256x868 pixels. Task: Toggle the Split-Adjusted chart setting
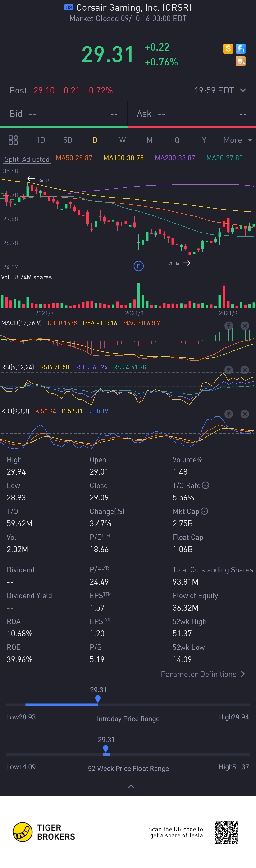coord(27,159)
